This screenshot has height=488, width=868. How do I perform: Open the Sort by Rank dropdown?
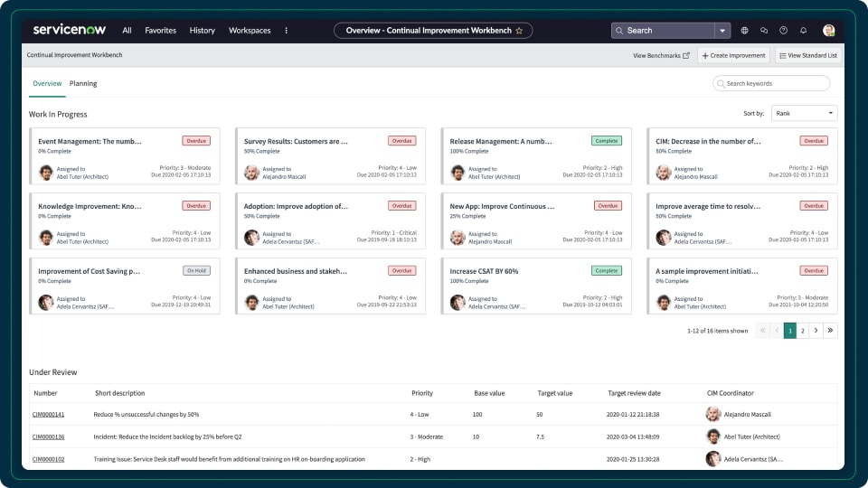(804, 113)
